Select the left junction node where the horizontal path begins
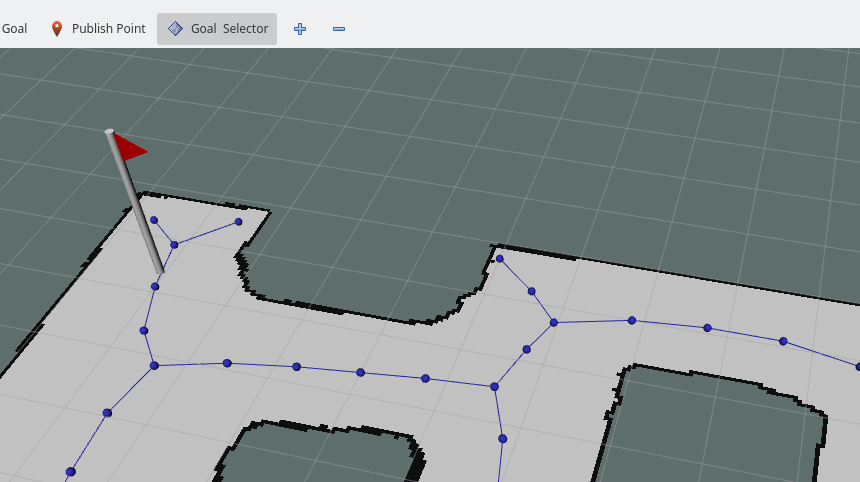Image resolution: width=860 pixels, height=482 pixels. [x=154, y=365]
